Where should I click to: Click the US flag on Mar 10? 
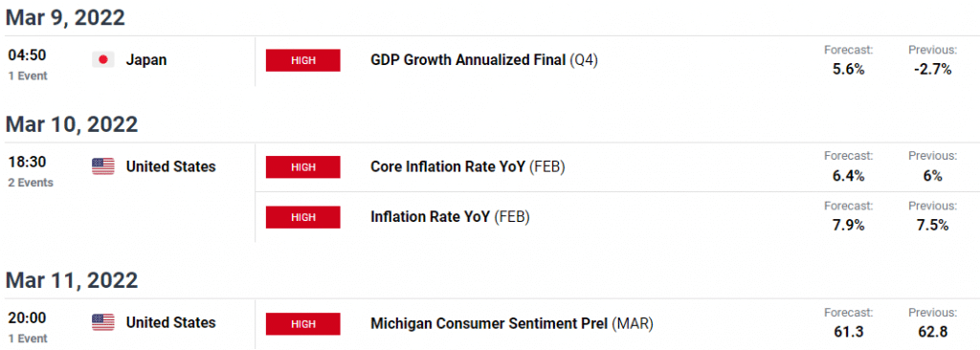click(103, 166)
